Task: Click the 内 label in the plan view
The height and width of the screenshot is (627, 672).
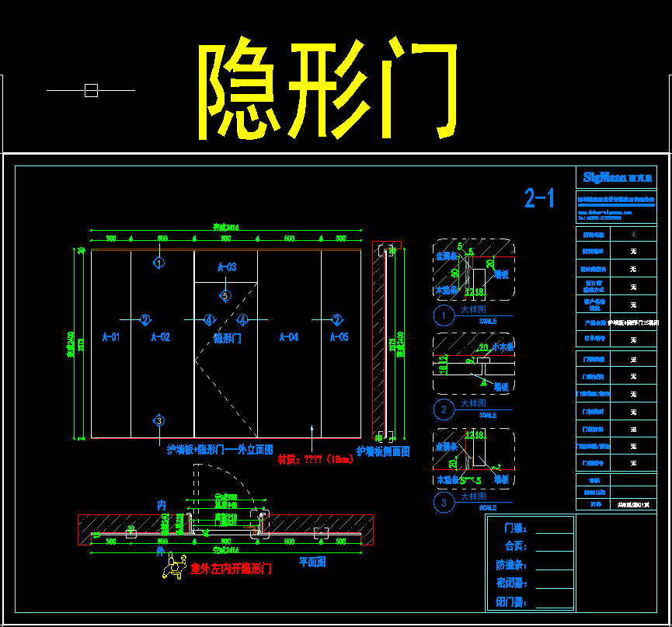Action: (x=162, y=505)
